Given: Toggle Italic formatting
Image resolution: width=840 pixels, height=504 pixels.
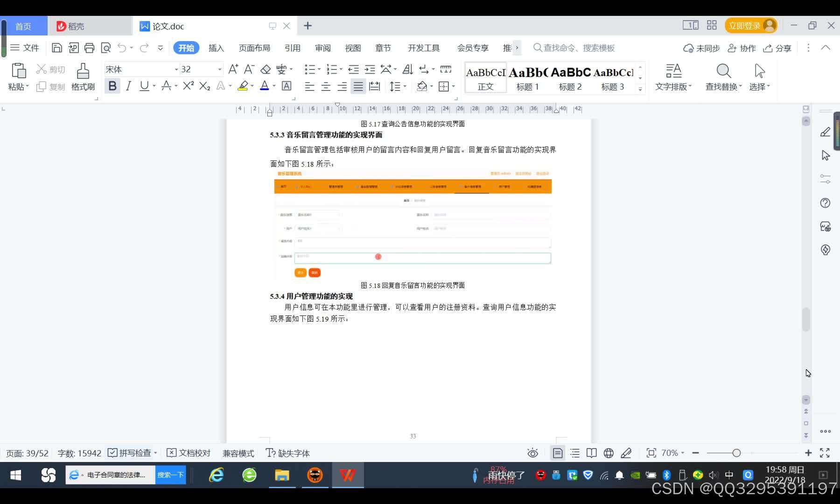Looking at the screenshot, I should coord(128,86).
